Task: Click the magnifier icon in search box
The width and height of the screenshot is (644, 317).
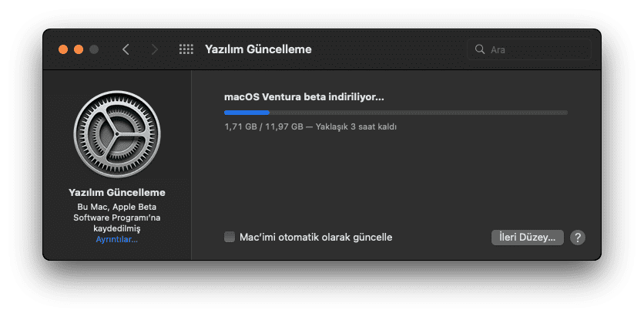Action: pos(480,49)
